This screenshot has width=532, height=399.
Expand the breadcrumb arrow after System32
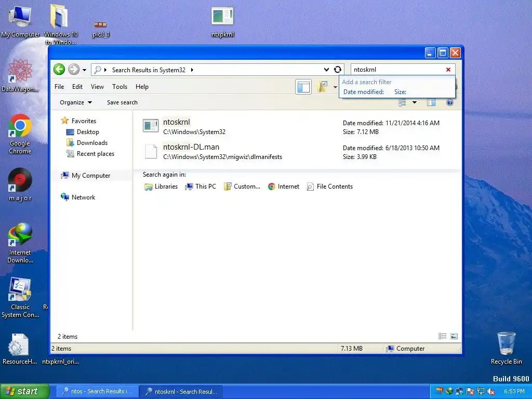click(x=192, y=70)
